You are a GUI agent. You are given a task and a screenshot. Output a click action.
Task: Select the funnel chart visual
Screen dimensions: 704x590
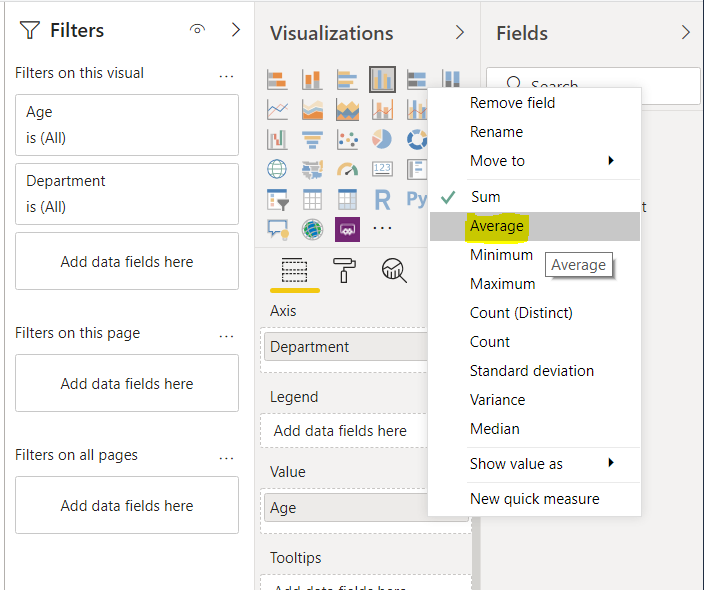(x=312, y=140)
